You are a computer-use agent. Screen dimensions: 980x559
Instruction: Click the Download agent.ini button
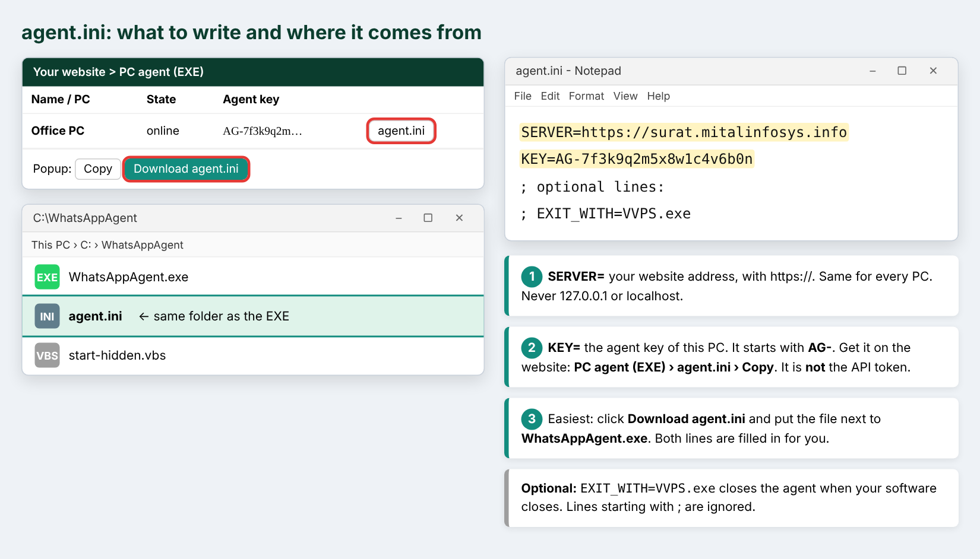pyautogui.click(x=186, y=169)
